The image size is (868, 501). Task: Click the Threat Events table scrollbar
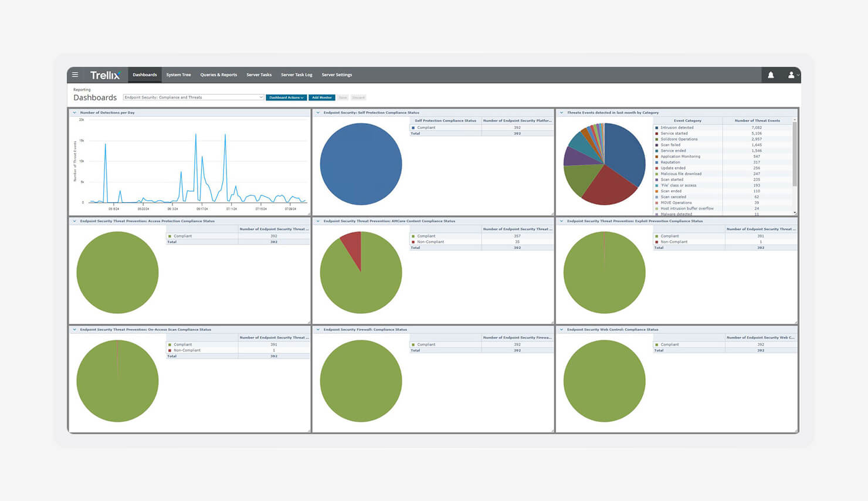[x=795, y=154]
